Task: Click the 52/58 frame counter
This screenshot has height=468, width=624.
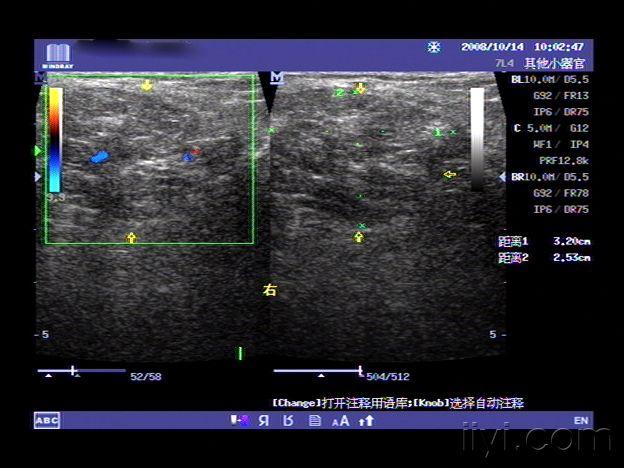Action: [146, 376]
